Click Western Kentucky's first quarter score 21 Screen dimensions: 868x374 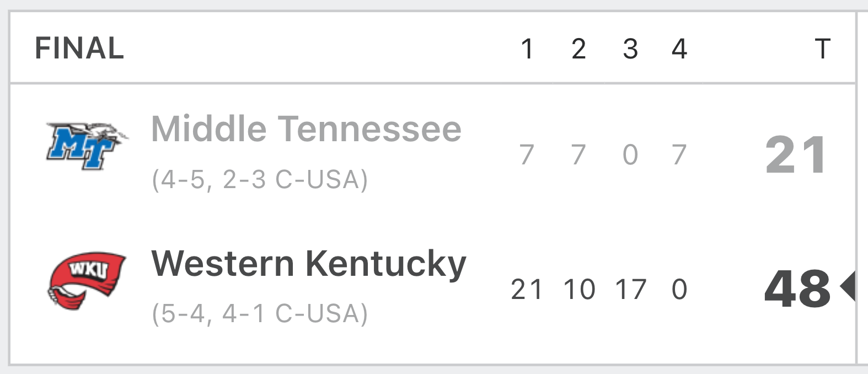click(x=527, y=290)
